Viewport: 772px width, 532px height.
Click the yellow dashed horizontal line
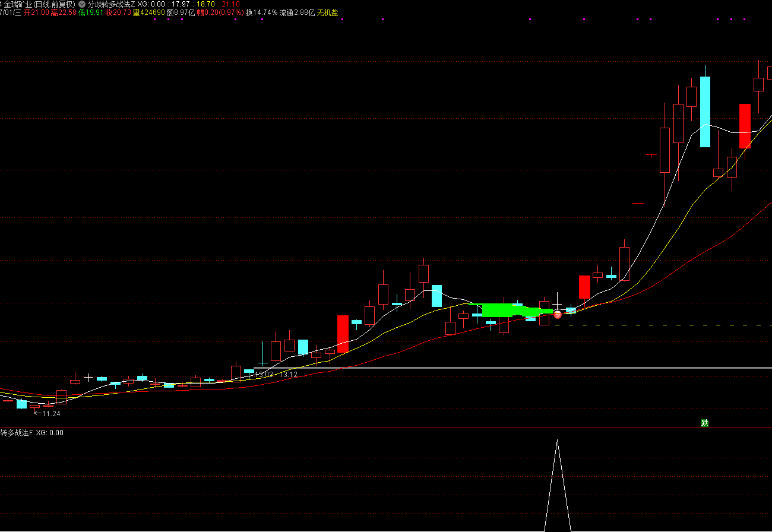pyautogui.click(x=662, y=325)
